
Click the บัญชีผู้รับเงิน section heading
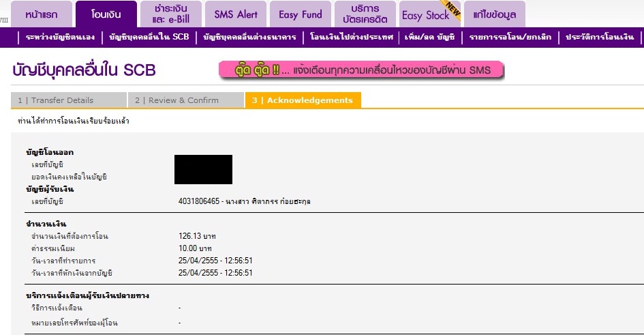(50, 189)
